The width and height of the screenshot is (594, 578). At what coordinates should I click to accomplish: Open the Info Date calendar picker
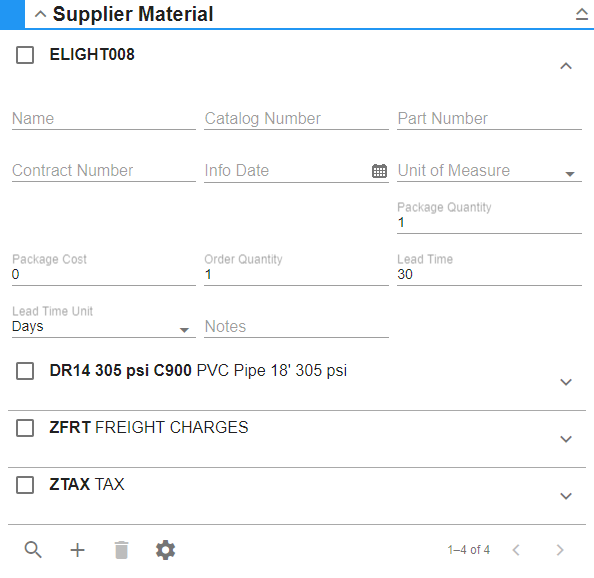click(379, 171)
